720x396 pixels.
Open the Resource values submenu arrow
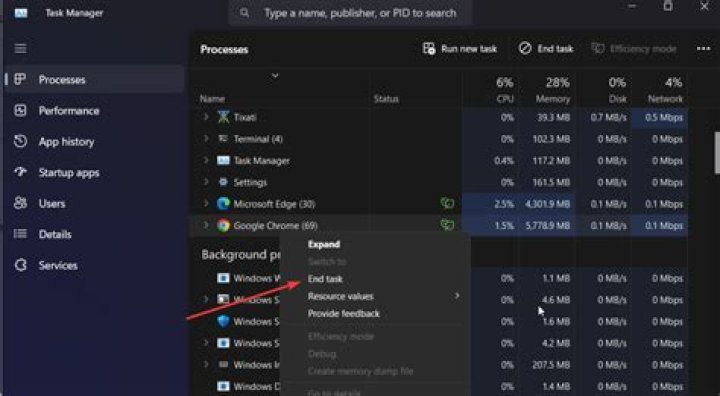456,296
